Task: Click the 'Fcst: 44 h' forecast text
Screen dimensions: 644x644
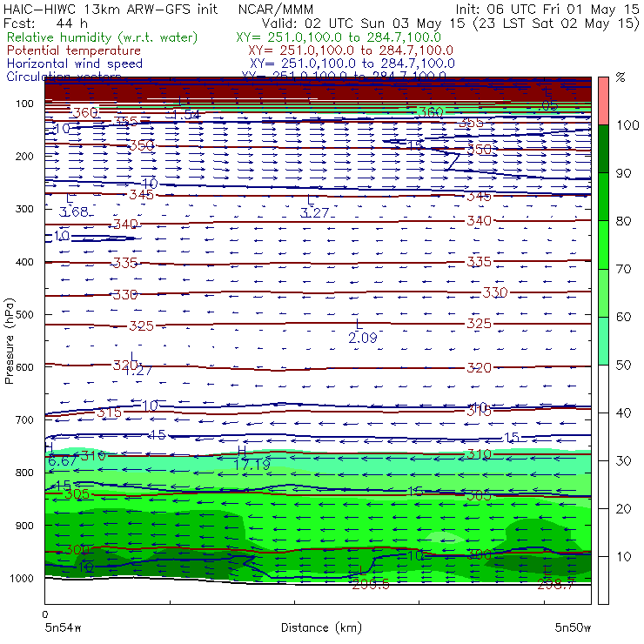Action: point(45,23)
